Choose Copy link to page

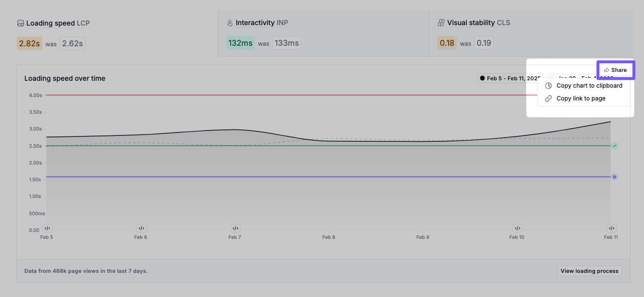(x=580, y=99)
